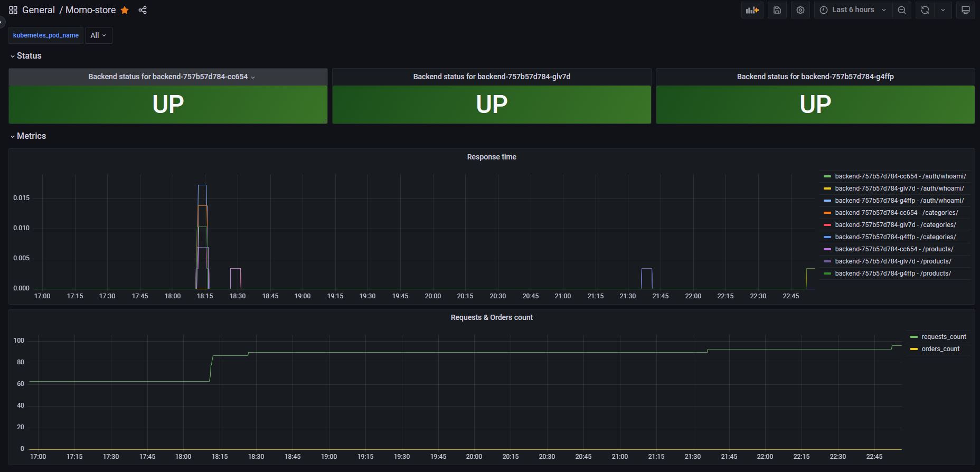Save the dashboard
Screen dimensions: 980x472
coord(777,10)
